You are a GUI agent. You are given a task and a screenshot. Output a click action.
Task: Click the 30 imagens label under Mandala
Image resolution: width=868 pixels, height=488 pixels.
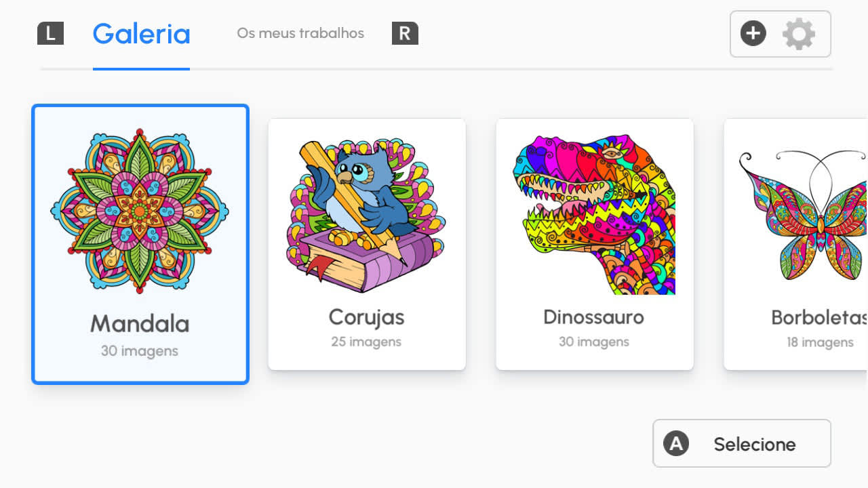(140, 351)
